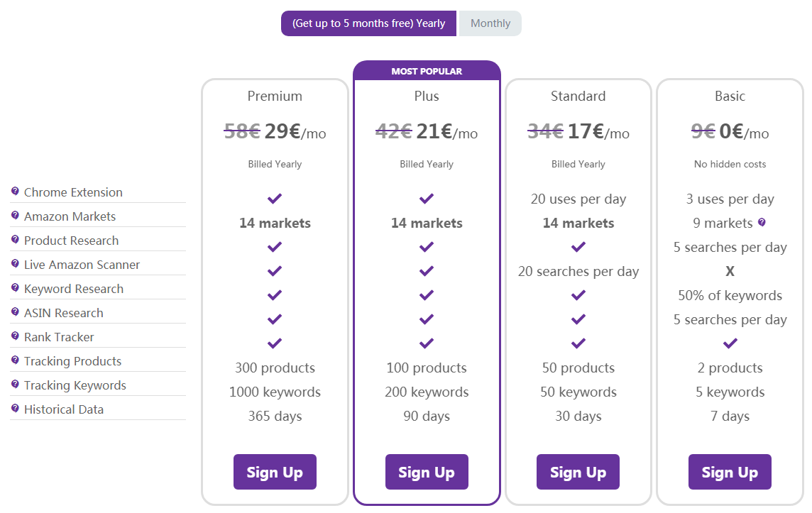Sign Up for Plus plan

click(427, 472)
